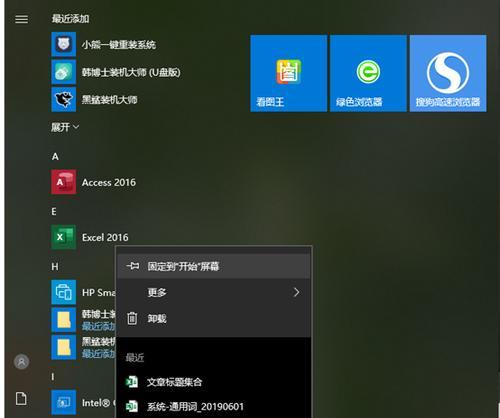The width and height of the screenshot is (500, 418).
Task: Open HP Smart app icon
Action: [x=64, y=292]
